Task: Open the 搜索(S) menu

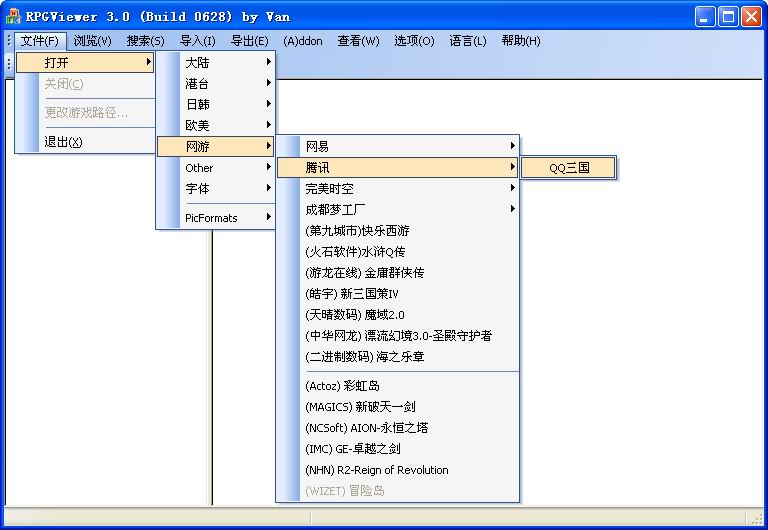Action: 145,41
